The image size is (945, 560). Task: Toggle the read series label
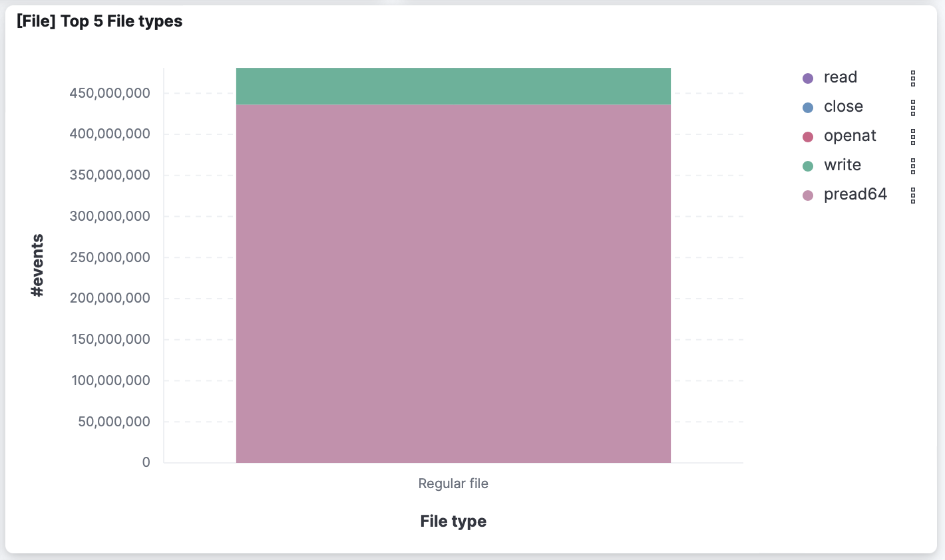click(x=841, y=77)
